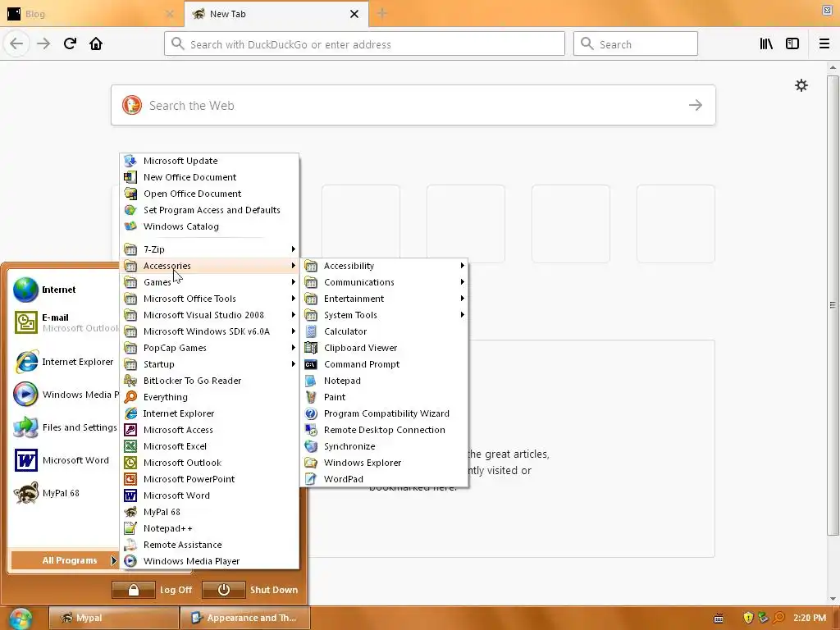Open Communications submenu
This screenshot has height=630, width=840.
pyautogui.click(x=384, y=282)
